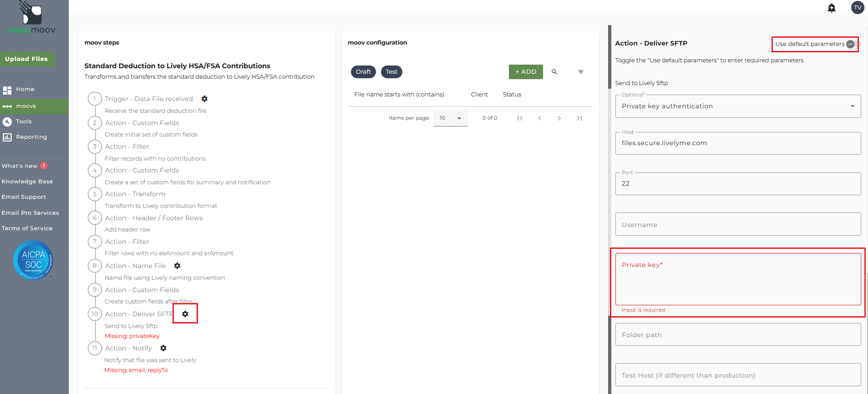
Task: Click 'Standard Deduction to Lively HSA/FSA Contributions' heading
Action: (178, 66)
